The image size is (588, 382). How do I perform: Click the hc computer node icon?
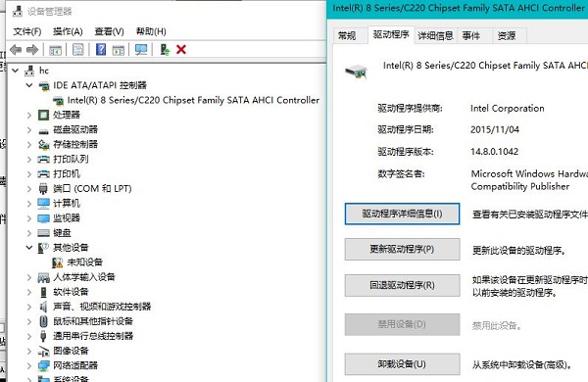(x=29, y=71)
